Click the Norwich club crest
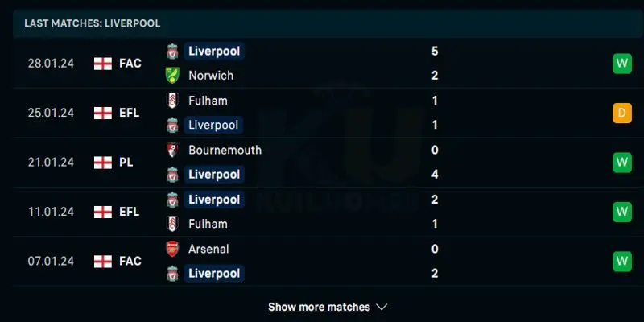 coord(171,76)
